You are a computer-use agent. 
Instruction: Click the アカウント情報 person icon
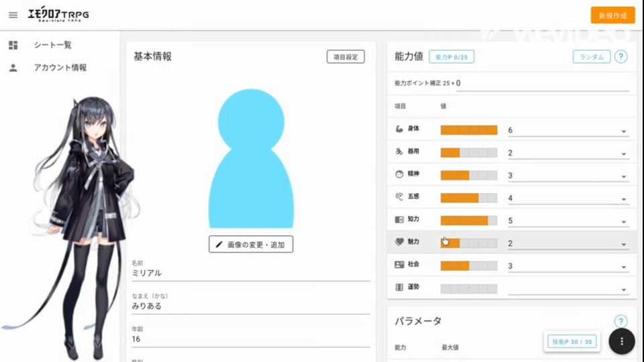point(13,68)
